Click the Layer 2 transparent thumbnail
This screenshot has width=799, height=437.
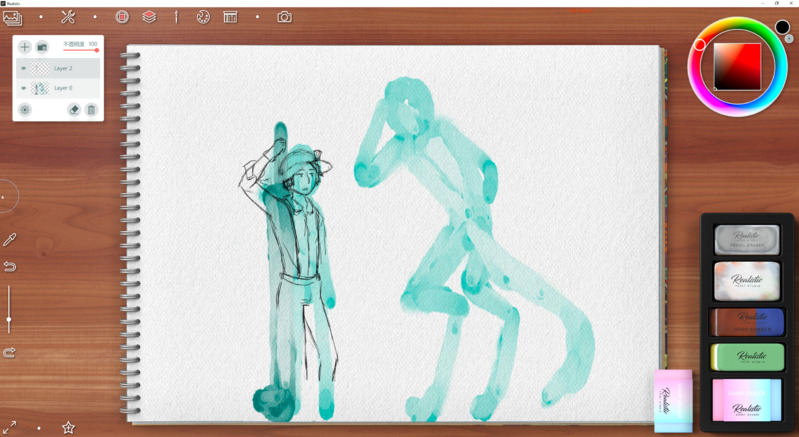coord(40,68)
